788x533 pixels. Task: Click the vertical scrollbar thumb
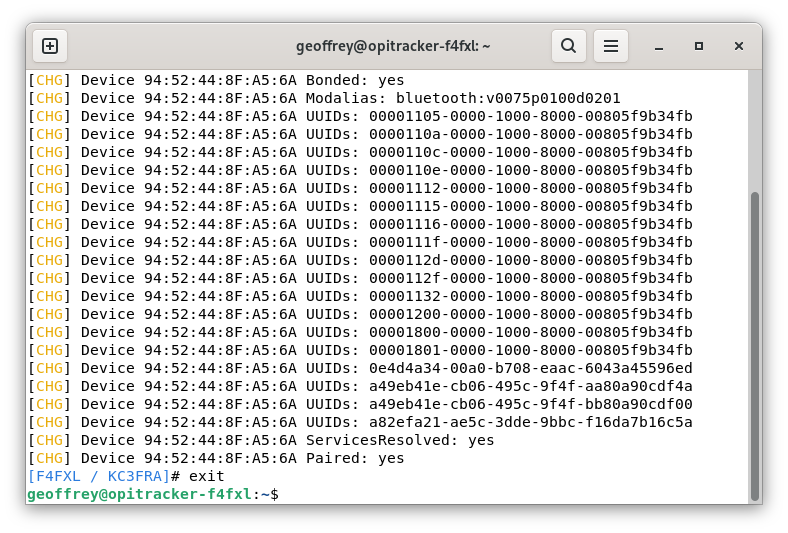[755, 345]
